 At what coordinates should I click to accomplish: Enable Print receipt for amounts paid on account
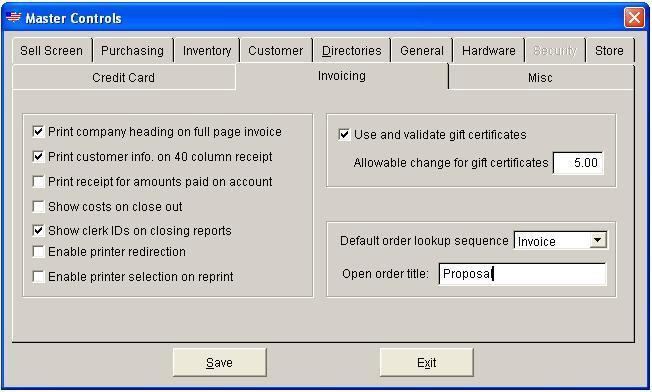(38, 182)
